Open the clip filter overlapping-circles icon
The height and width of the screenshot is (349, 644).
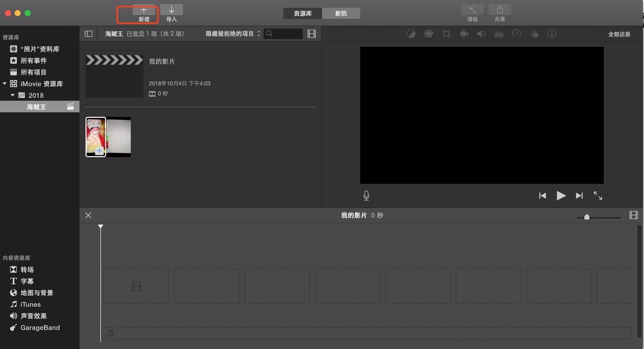pyautogui.click(x=534, y=34)
